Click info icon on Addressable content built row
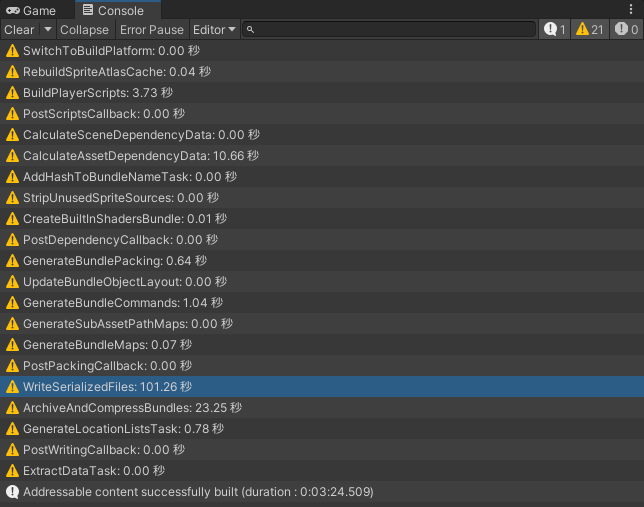This screenshot has height=507, width=644. [x=12, y=492]
